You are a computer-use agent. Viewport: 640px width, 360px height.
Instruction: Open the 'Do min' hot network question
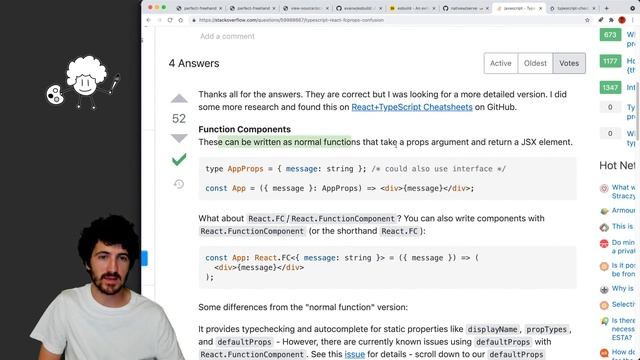[623, 247]
